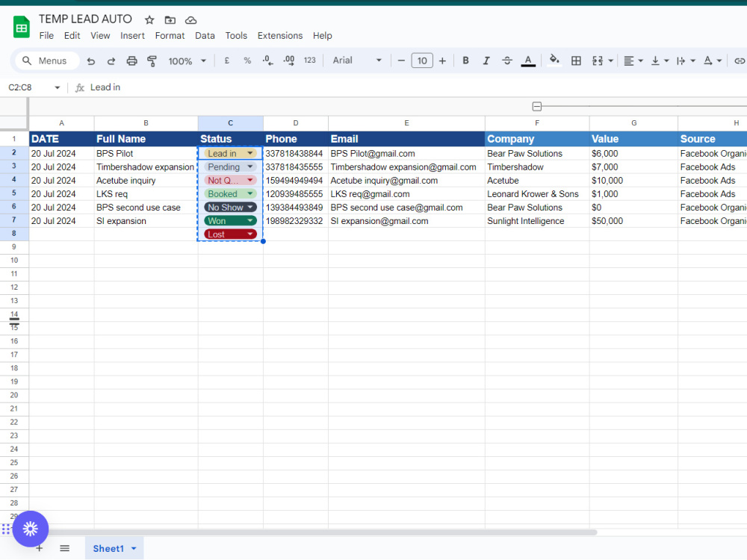
Task: Open the Arial font dropdown
Action: [x=357, y=60]
